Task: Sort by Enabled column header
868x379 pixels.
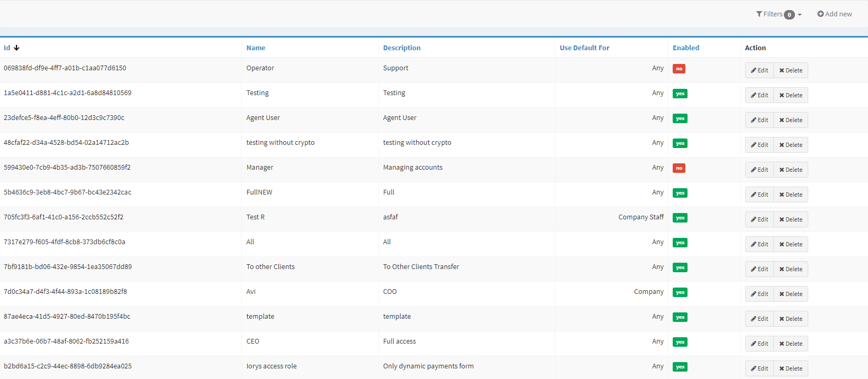Action: coord(685,48)
